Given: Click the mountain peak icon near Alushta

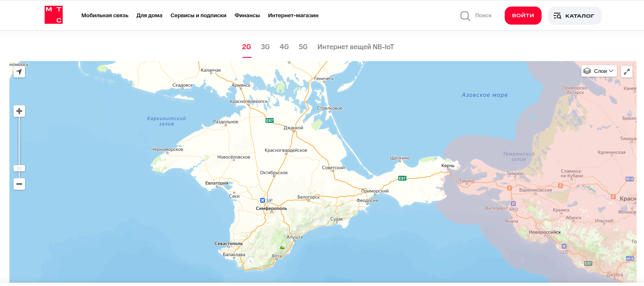Looking at the screenshot, I should 282,247.
